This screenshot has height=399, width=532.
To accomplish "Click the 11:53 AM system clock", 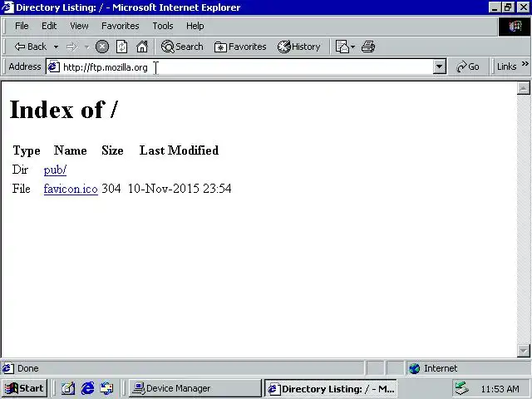I will pos(500,389).
